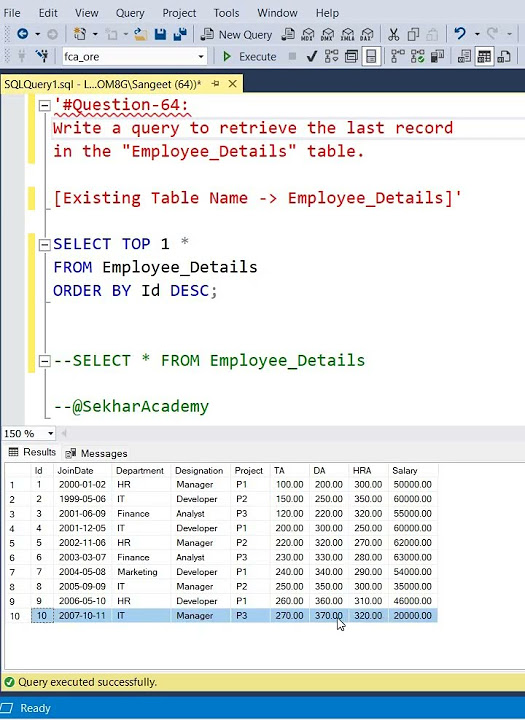The width and height of the screenshot is (525, 720).
Task: Click the New Project toolbar icon
Action: (x=80, y=34)
